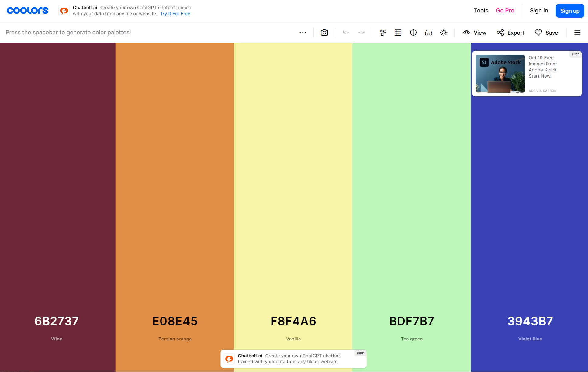Viewport: 588px width, 372px height.
Task: Open the sun icon to adjust palette
Action: (444, 33)
